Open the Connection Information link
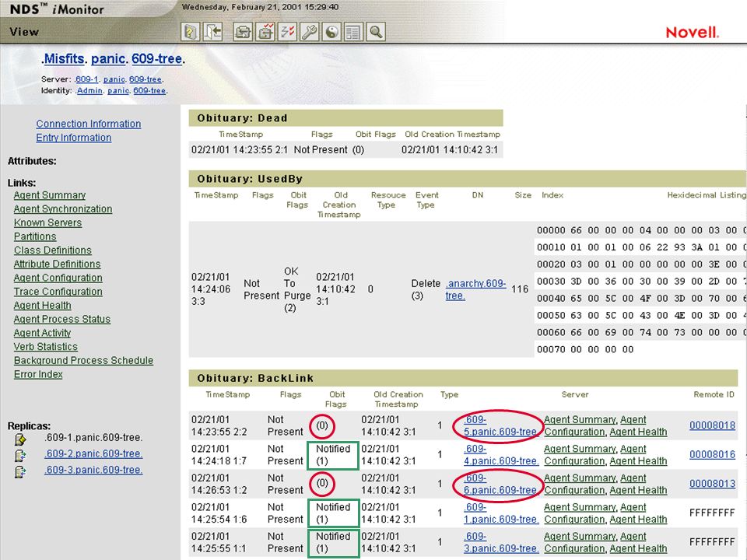Image resolution: width=747 pixels, height=560 pixels. tap(89, 124)
